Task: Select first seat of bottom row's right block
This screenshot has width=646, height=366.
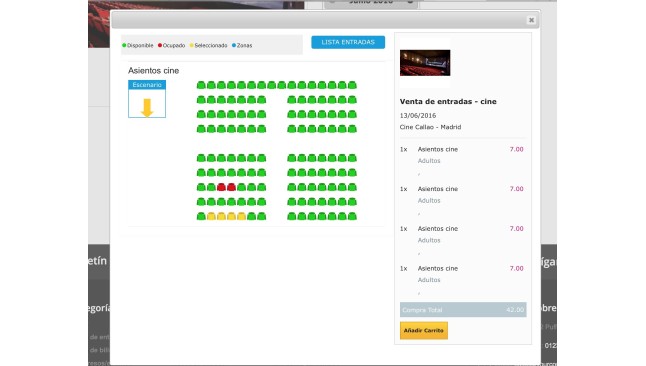Action: coord(292,216)
